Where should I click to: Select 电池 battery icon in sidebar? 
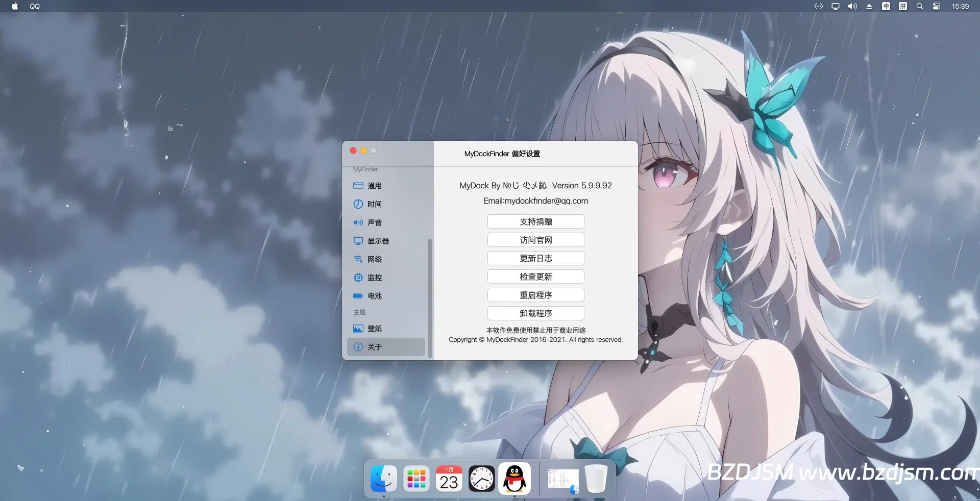[x=358, y=296]
